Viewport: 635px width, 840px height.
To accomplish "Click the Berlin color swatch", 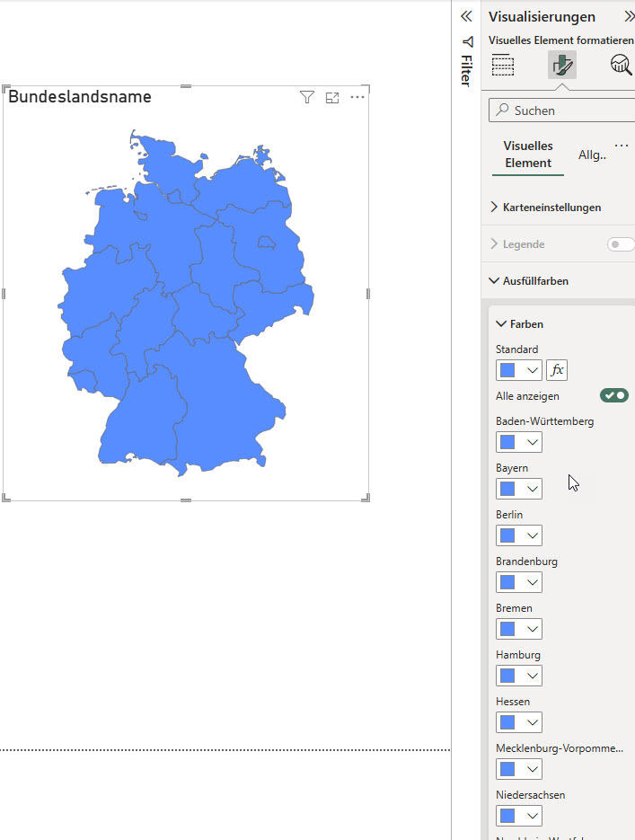I will coord(507,535).
